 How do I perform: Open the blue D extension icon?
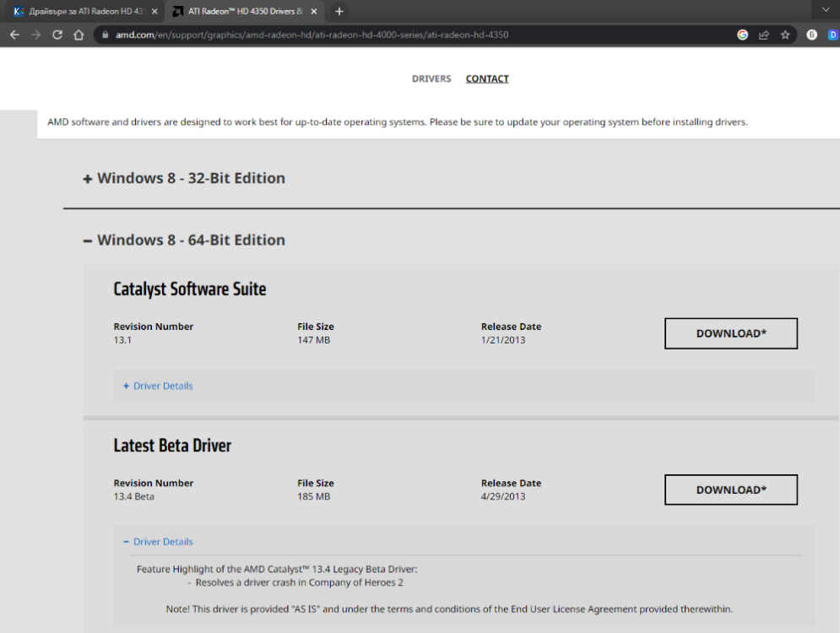(833, 35)
